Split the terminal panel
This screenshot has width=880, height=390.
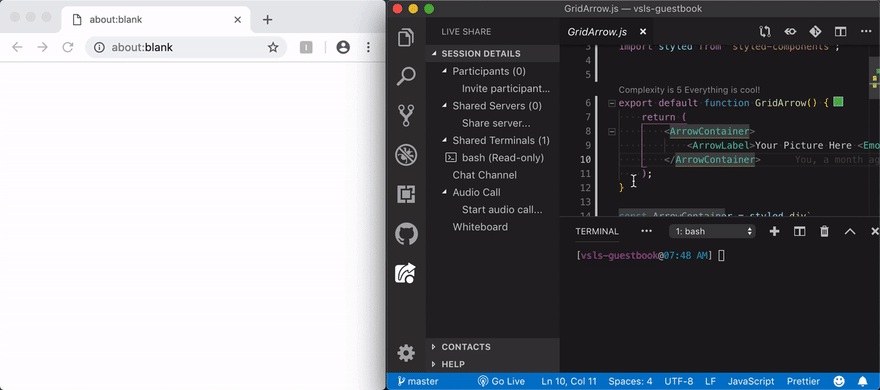pyautogui.click(x=799, y=231)
